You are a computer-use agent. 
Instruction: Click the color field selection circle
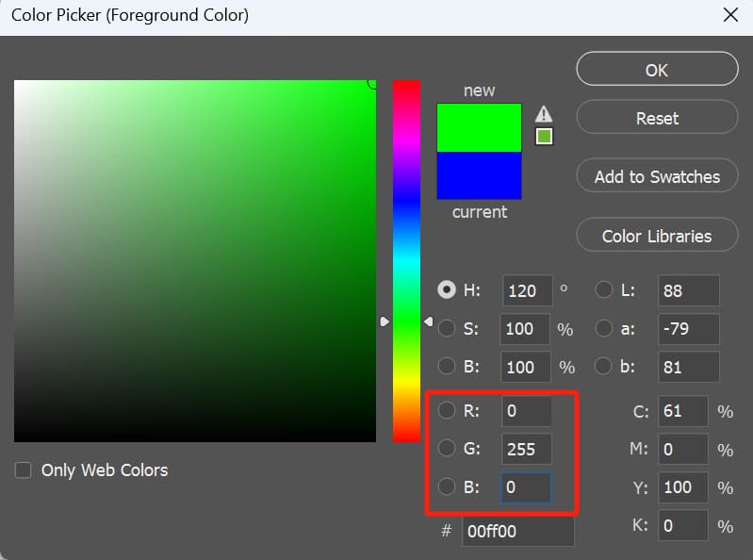click(372, 83)
